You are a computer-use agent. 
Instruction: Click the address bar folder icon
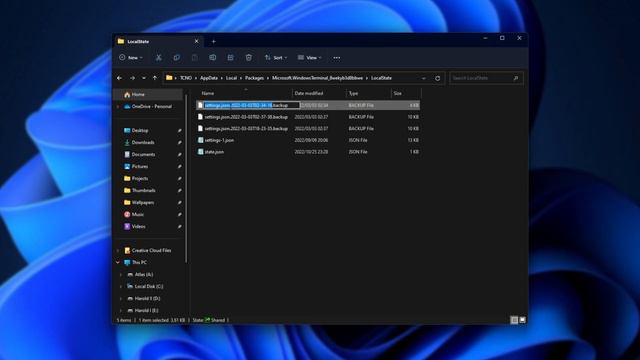pyautogui.click(x=169, y=78)
